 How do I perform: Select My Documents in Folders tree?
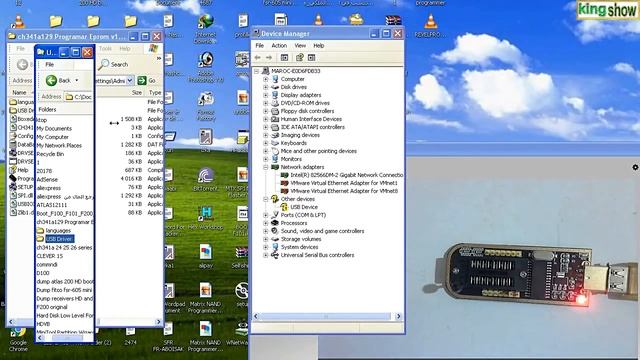tap(54, 129)
